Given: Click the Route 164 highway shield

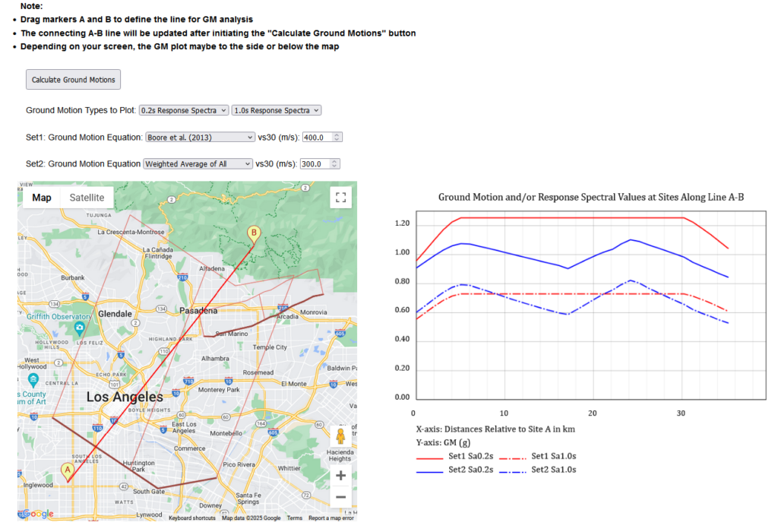Looking at the screenshot, I should click(x=261, y=423).
